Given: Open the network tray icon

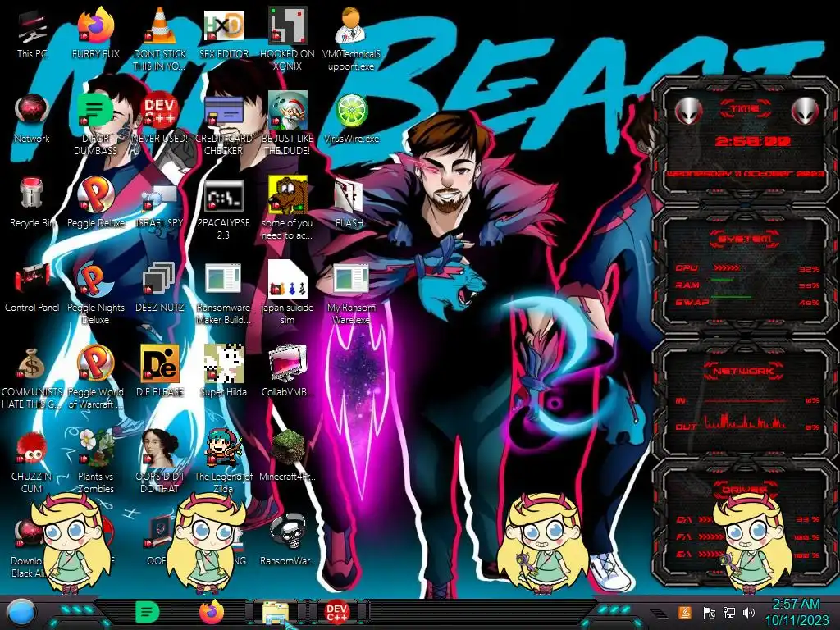Looking at the screenshot, I should click(728, 612).
